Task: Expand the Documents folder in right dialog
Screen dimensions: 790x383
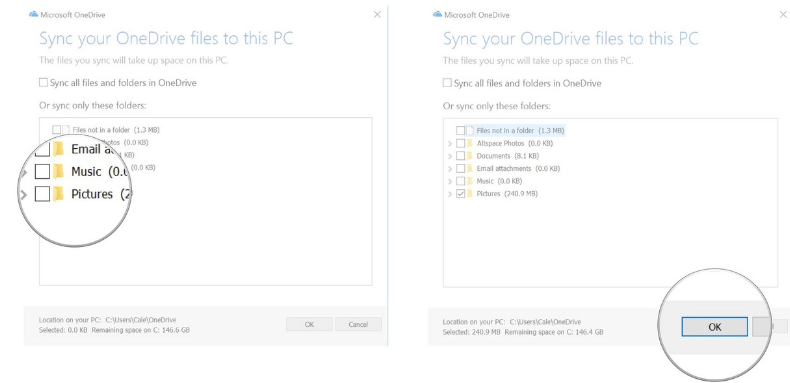Action: pyautogui.click(x=450, y=156)
